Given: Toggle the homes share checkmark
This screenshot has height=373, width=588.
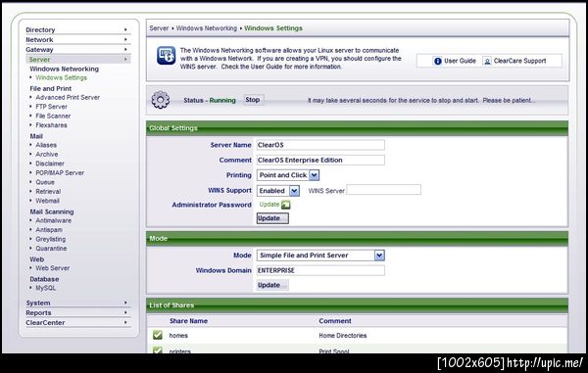Looking at the screenshot, I should (x=158, y=335).
